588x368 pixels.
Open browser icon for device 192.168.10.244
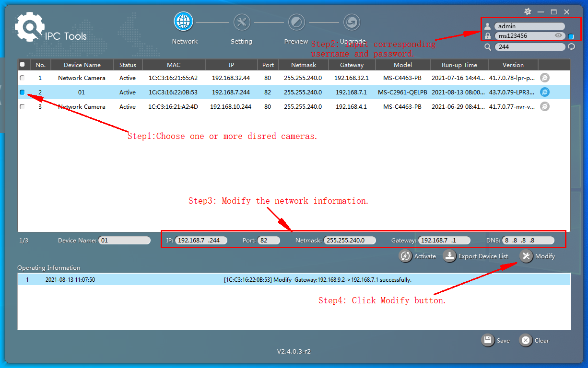pyautogui.click(x=544, y=106)
